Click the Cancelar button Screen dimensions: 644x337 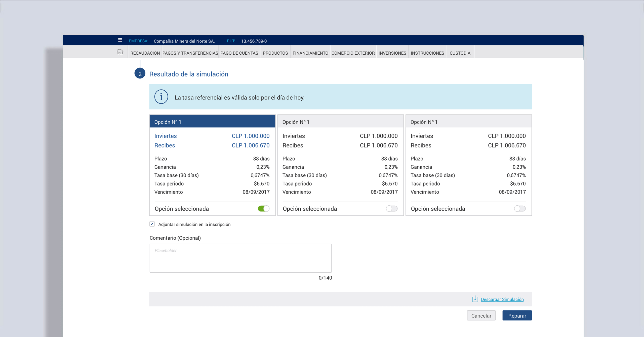coord(481,316)
